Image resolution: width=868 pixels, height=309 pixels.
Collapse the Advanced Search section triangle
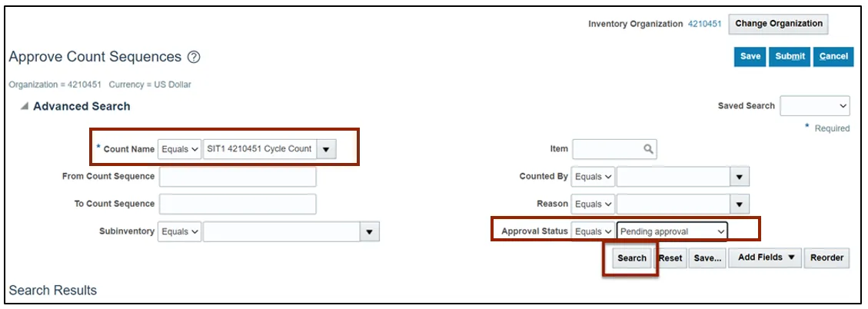[24, 107]
